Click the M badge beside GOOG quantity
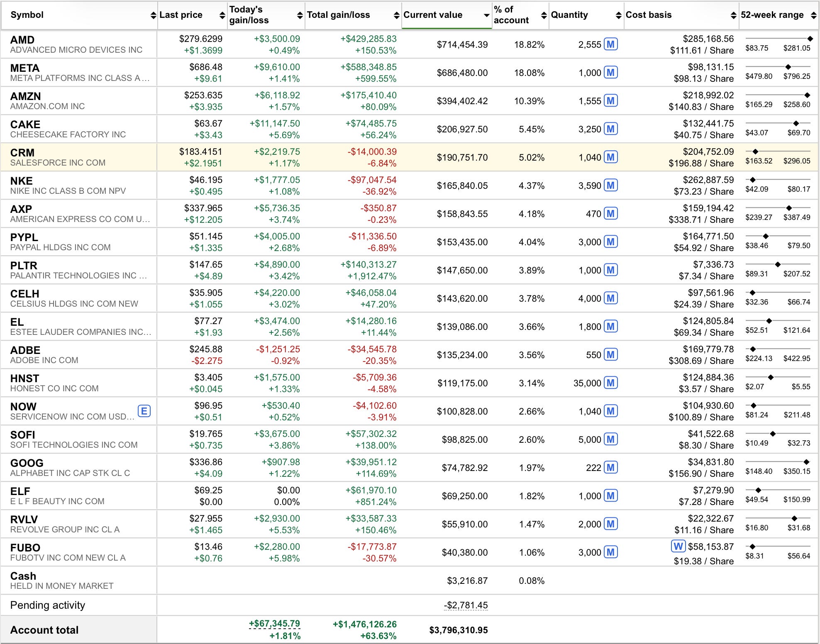Viewport: 820px width, 644px height. [x=610, y=467]
